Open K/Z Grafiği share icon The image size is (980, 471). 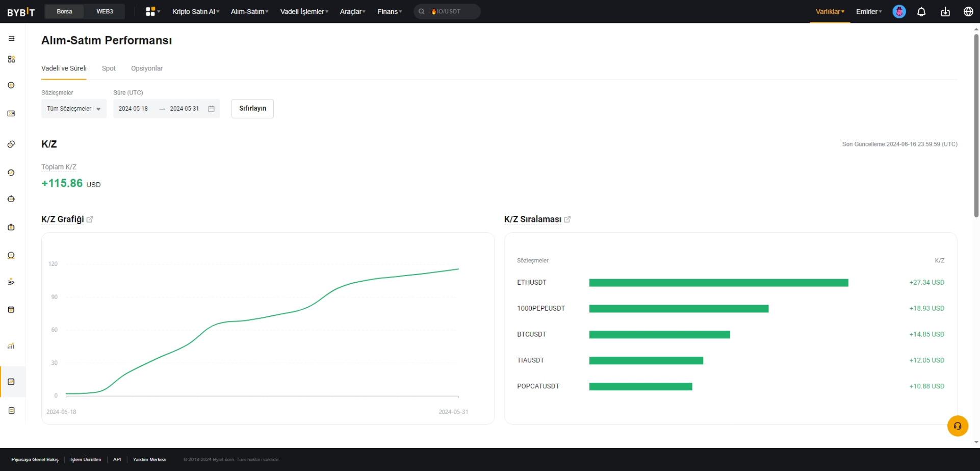[x=90, y=219]
